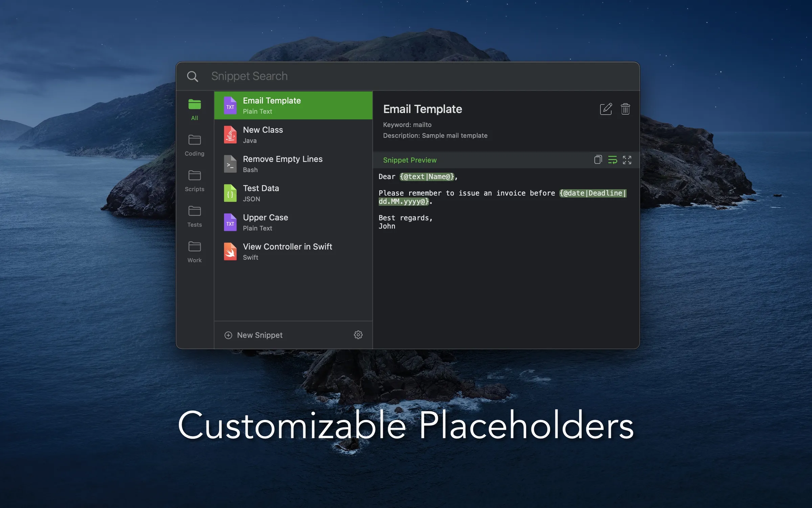Open settings with the gear icon

[358, 335]
